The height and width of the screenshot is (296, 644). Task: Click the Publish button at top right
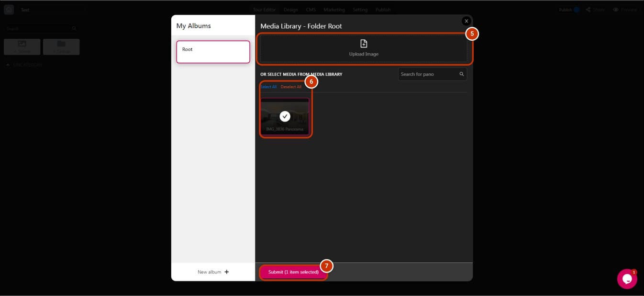[x=566, y=10]
